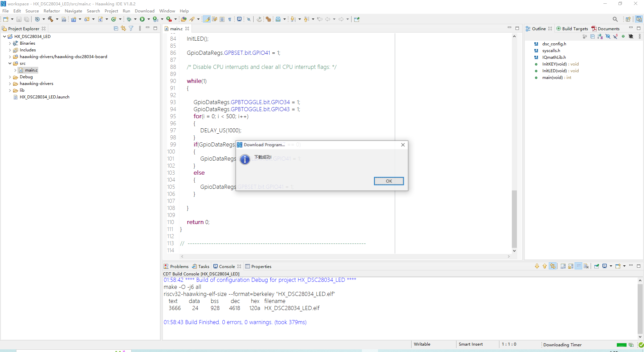644x352 pixels.
Task: Click the editor scroll down arrow
Action: pyautogui.click(x=514, y=251)
